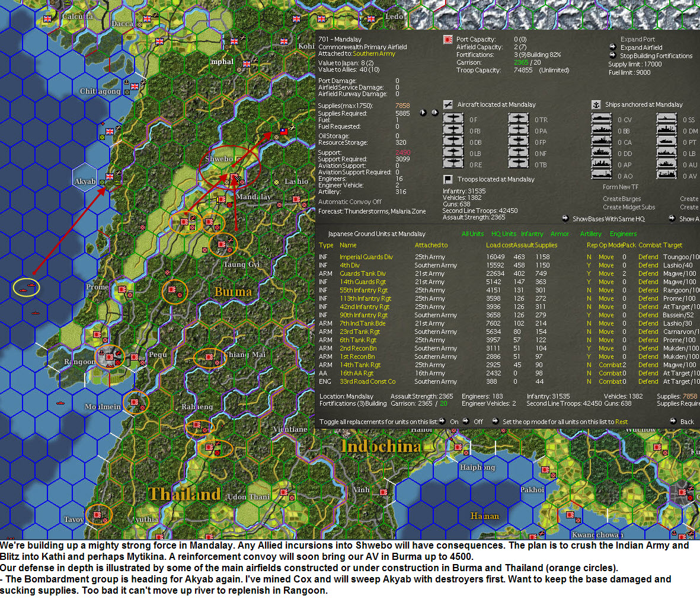The width and height of the screenshot is (700, 602).
Task: Click the submarine (SS) ship icon
Action: click(x=667, y=119)
